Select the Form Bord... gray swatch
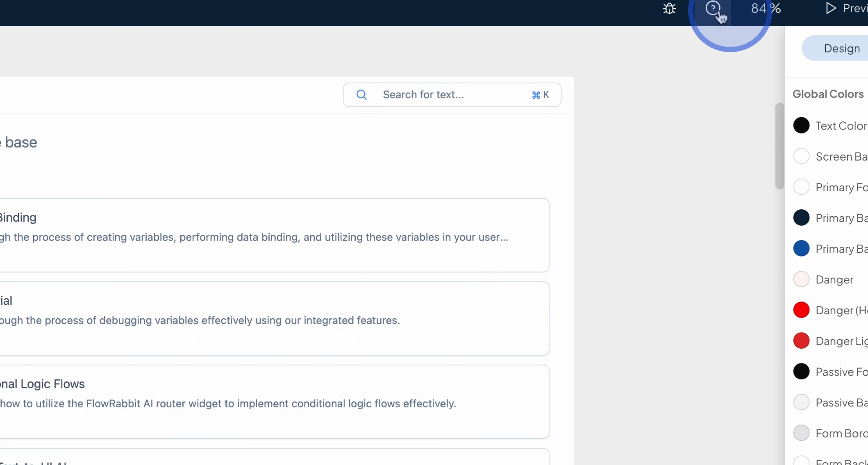The height and width of the screenshot is (465, 868). click(x=801, y=433)
